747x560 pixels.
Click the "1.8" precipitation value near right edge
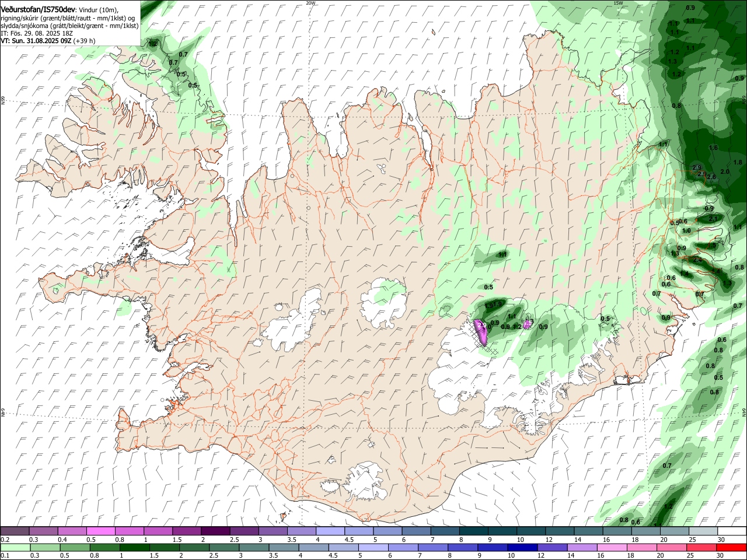pos(737,162)
